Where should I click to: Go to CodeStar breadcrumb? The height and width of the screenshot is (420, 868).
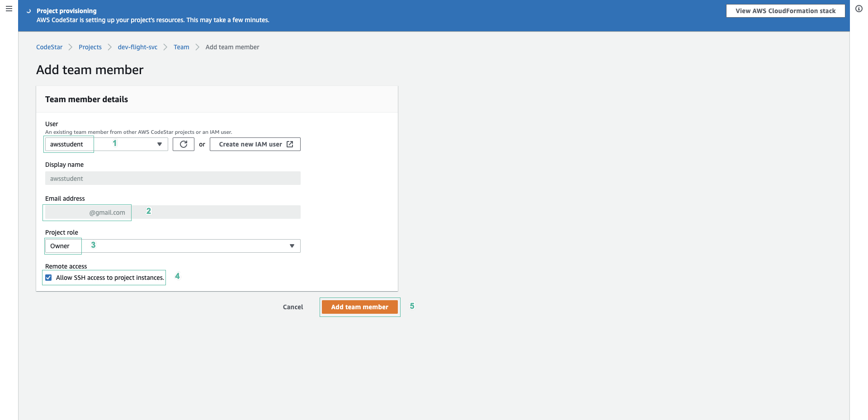pos(49,47)
